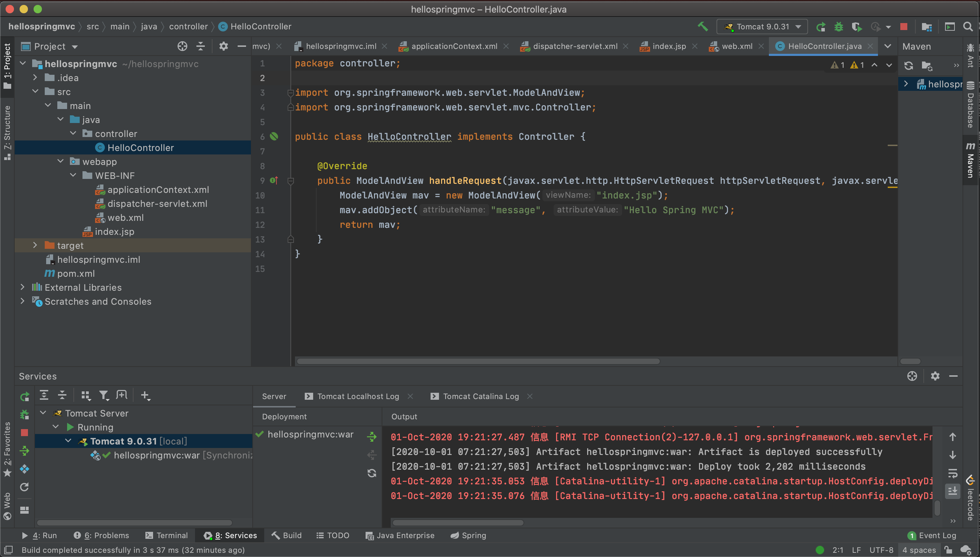
Task: Click Select Opened File crosshair in Project panel
Action: (182, 46)
